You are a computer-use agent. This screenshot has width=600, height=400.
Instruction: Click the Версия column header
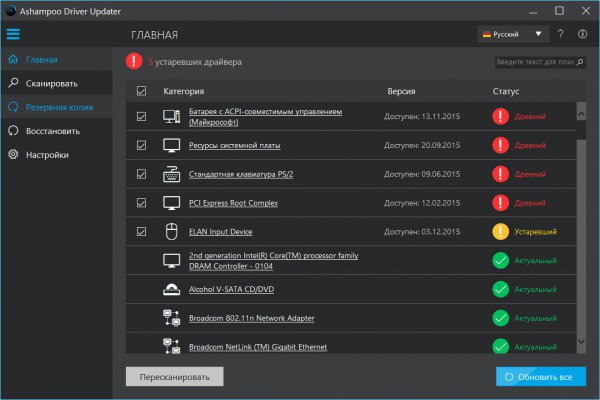pyautogui.click(x=401, y=91)
